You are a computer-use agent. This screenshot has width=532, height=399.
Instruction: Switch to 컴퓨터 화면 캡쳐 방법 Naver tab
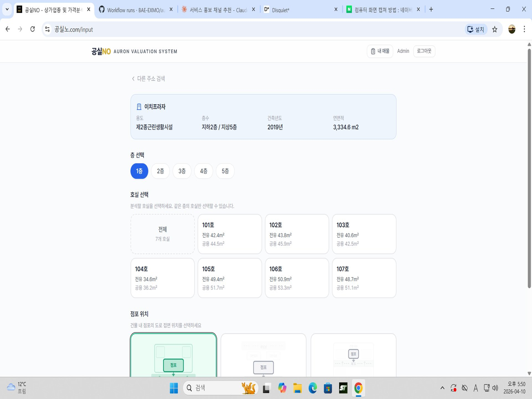384,9
